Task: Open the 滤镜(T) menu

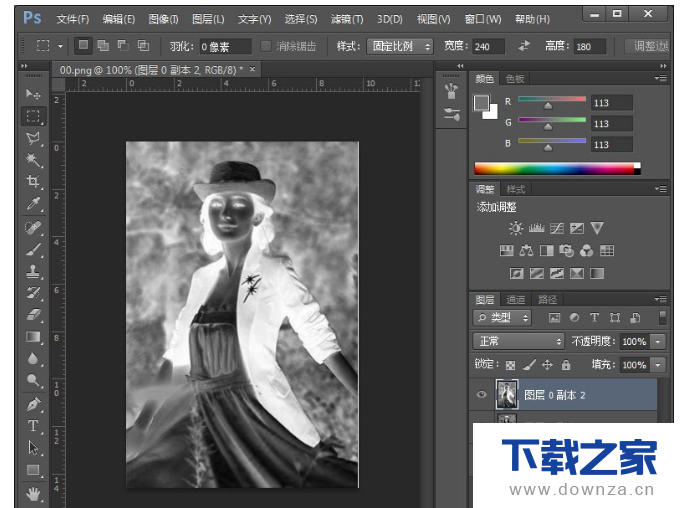Action: click(347, 19)
